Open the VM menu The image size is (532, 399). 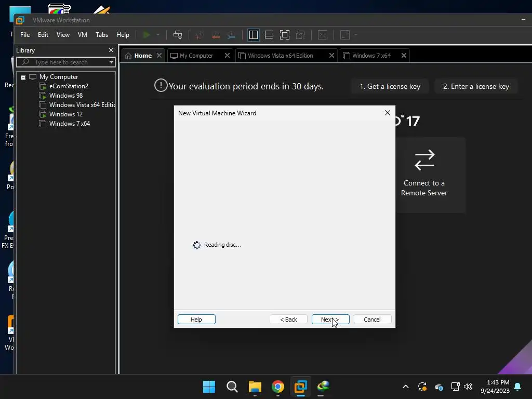pos(83,35)
